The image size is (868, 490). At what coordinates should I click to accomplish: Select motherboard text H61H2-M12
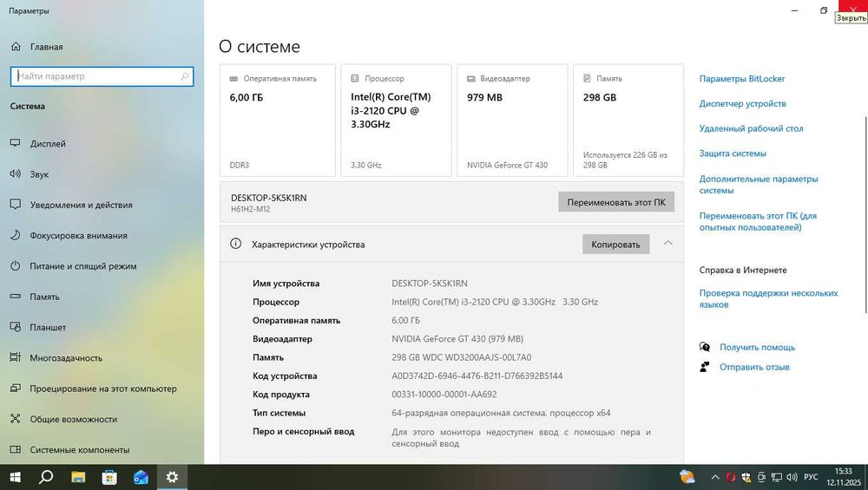(x=250, y=209)
